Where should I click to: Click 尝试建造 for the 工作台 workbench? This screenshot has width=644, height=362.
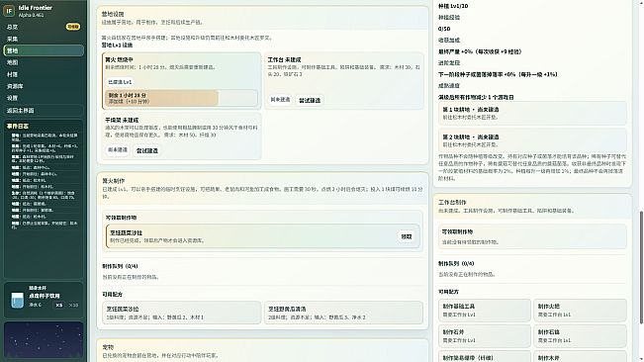point(310,100)
